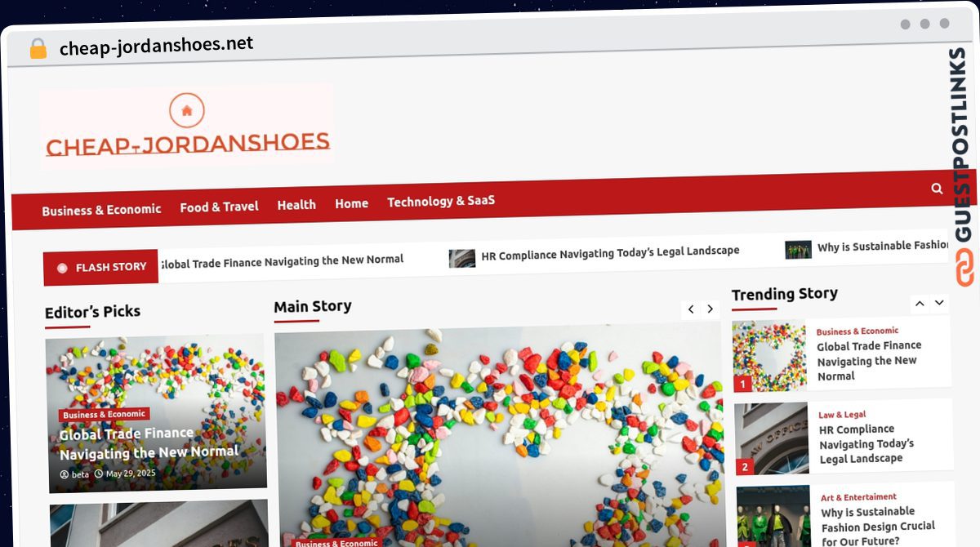Click the padlock icon in the address bar
980x547 pixels.
[x=38, y=48]
